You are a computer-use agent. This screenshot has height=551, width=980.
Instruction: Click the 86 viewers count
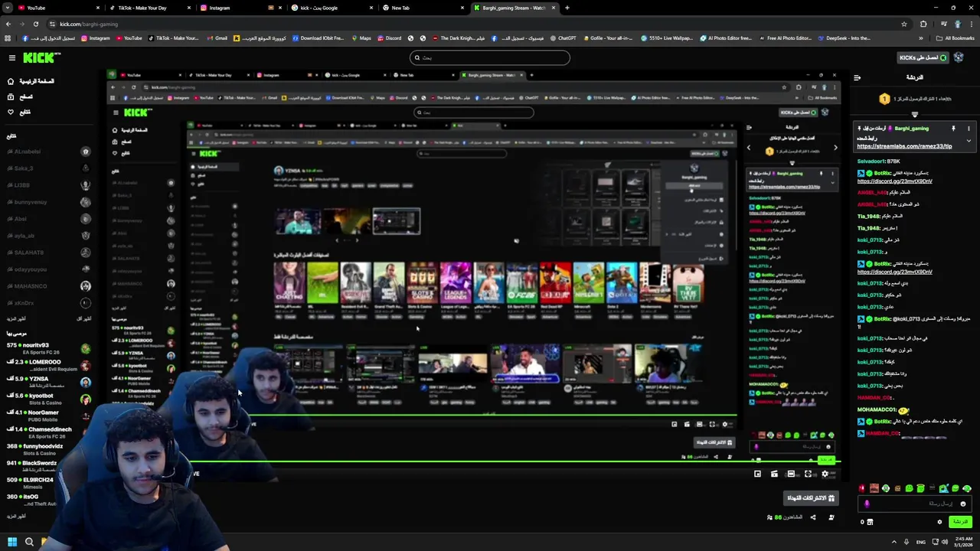point(783,517)
